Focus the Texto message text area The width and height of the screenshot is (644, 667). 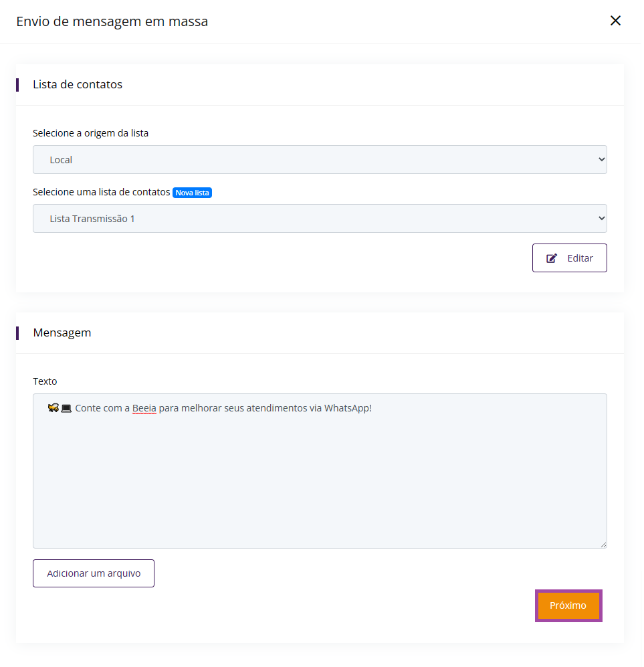coord(320,471)
